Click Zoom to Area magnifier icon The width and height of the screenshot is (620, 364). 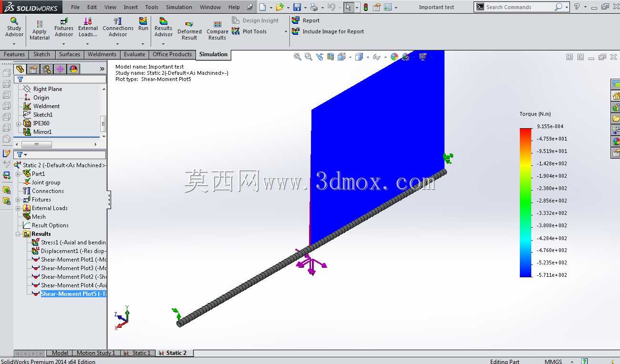(309, 57)
